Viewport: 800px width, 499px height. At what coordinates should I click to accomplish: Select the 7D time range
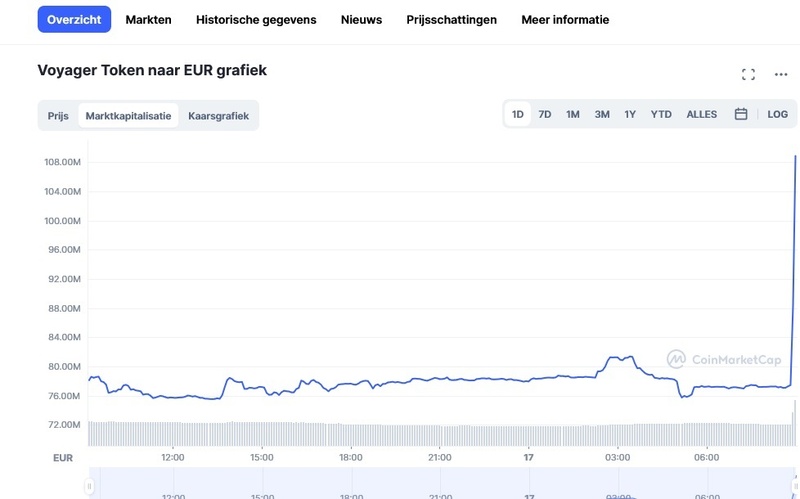point(545,114)
